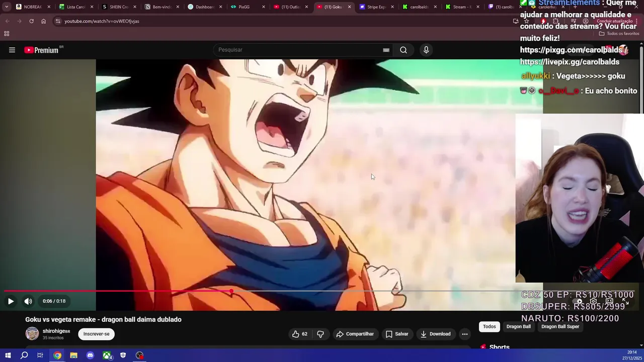
Task: Select the Dragon Ball filter chip
Action: tap(519, 327)
